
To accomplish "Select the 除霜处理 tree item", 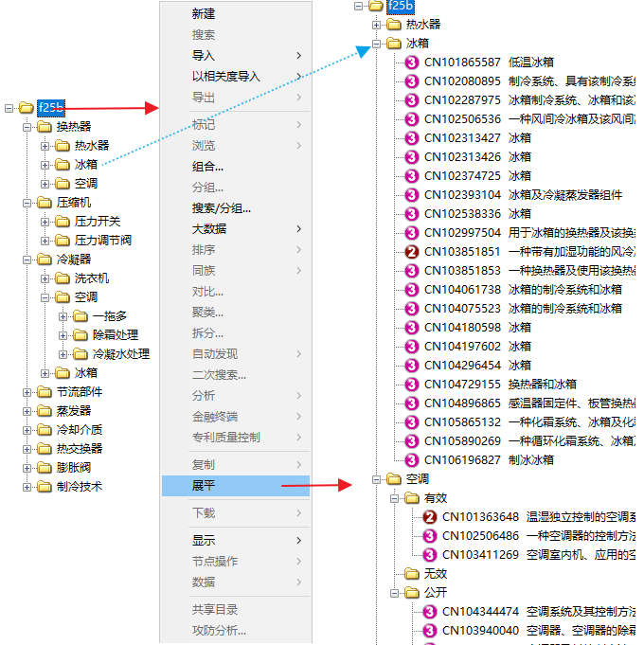I will 115,335.
